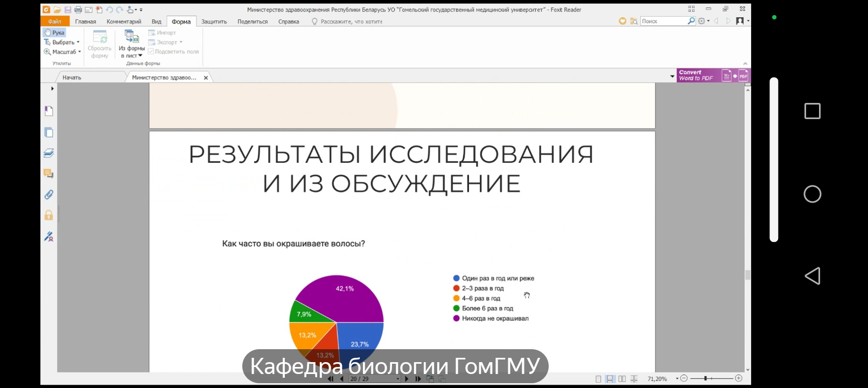Image resolution: width=868 pixels, height=388 pixels.
Task: Click the Save floppy disk icon
Action: point(68,10)
